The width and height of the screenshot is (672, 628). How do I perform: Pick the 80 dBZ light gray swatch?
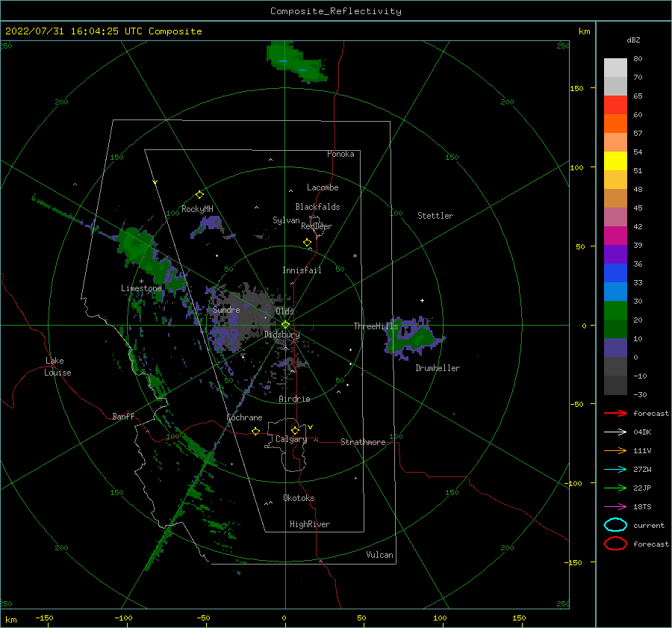615,67
